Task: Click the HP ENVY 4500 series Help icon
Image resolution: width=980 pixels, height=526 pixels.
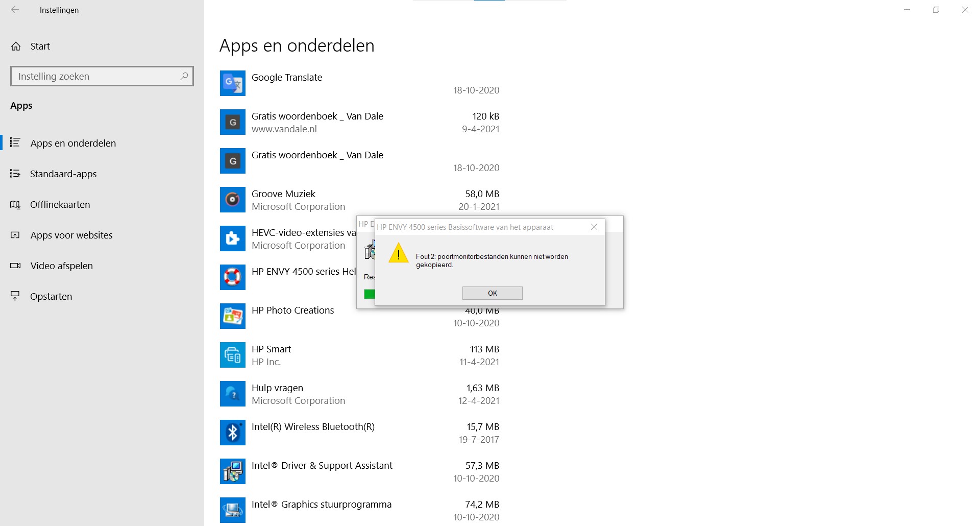Action: [233, 277]
